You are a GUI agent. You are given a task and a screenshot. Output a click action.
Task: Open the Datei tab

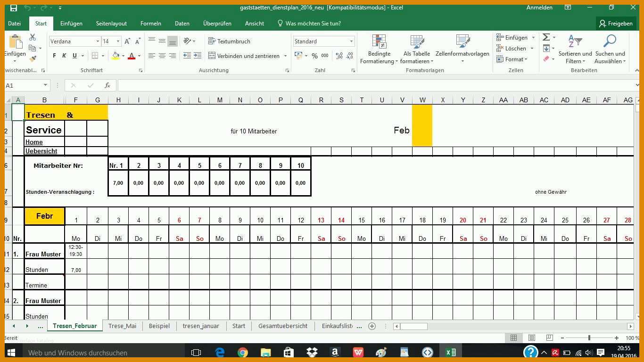click(15, 23)
